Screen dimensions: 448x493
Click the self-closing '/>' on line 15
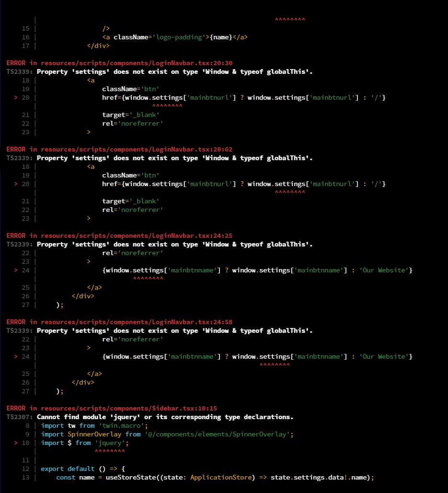tap(106, 29)
